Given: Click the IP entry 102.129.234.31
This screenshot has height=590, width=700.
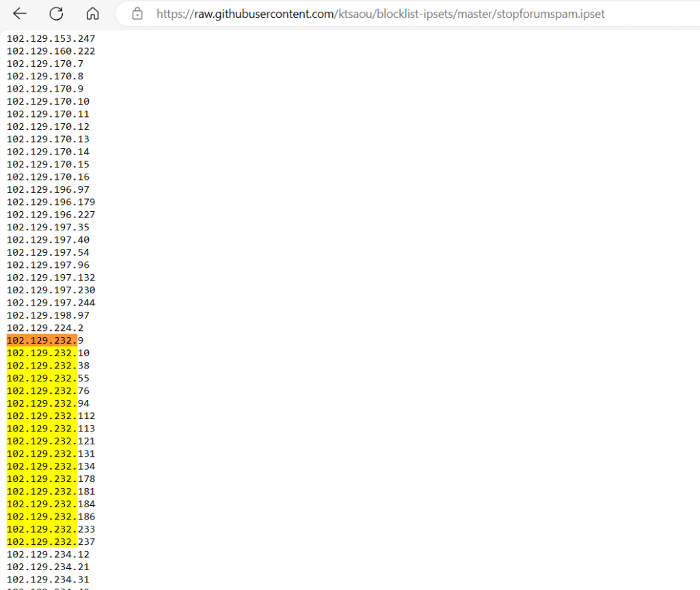Looking at the screenshot, I should (x=48, y=580).
